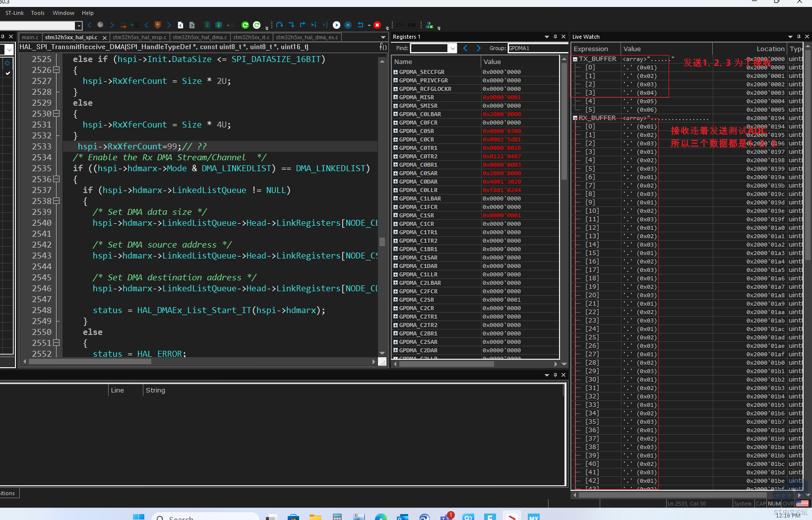
Task: Click the Location column header in Live Watch
Action: [750, 49]
